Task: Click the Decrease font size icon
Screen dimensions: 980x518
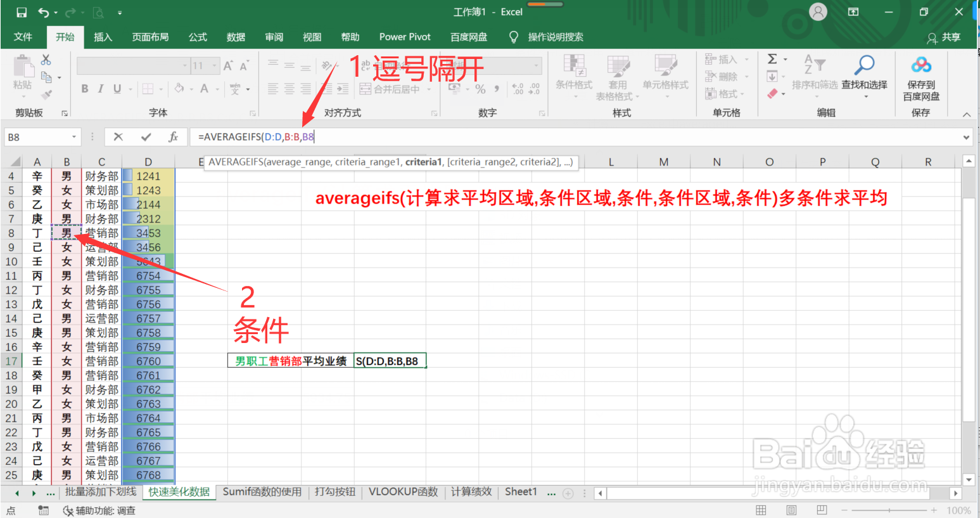Action: pyautogui.click(x=244, y=65)
